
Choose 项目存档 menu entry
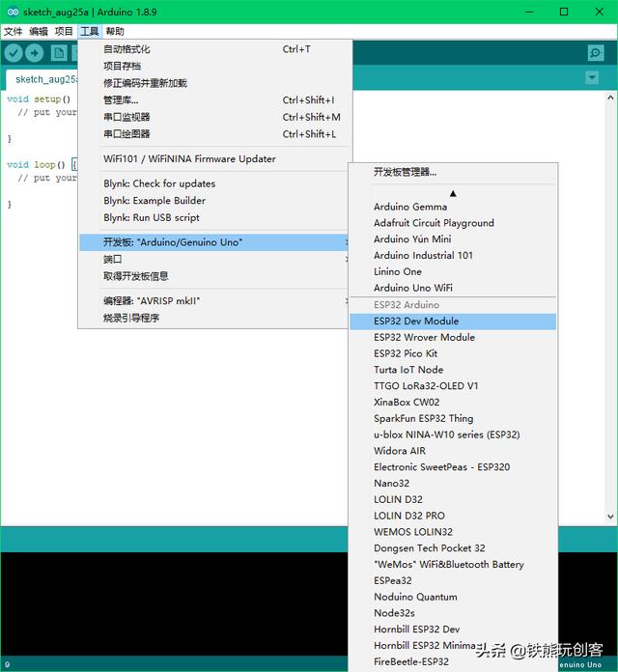[215, 66]
